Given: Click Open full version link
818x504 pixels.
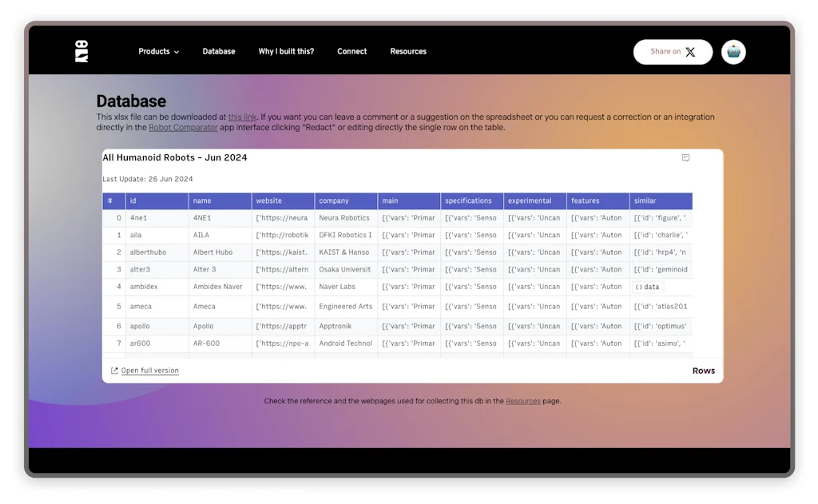Looking at the screenshot, I should pos(149,371).
